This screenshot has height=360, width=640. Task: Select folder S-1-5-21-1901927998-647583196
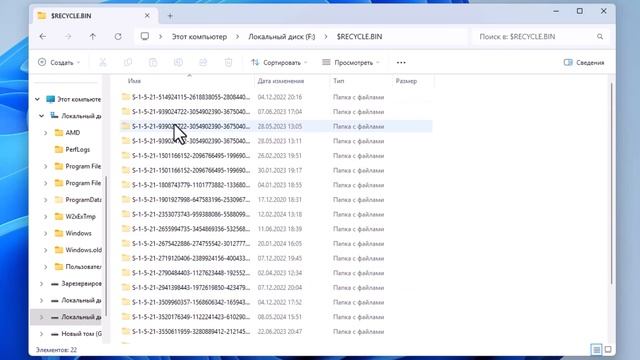191,200
